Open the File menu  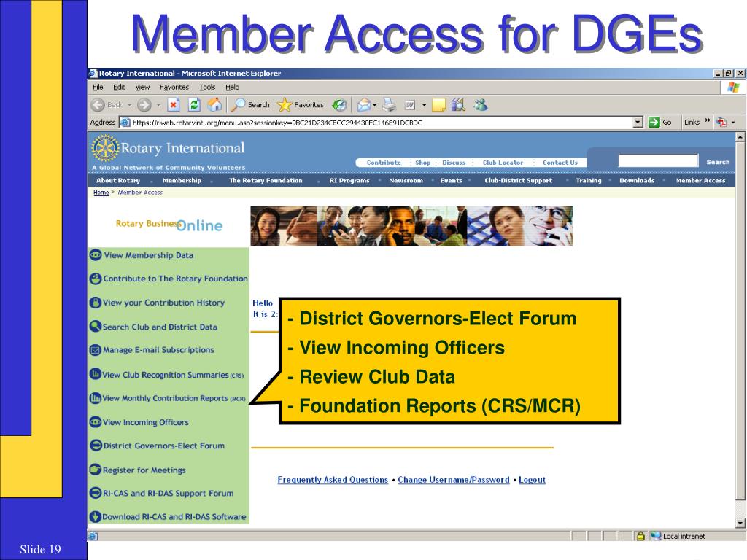[x=98, y=87]
